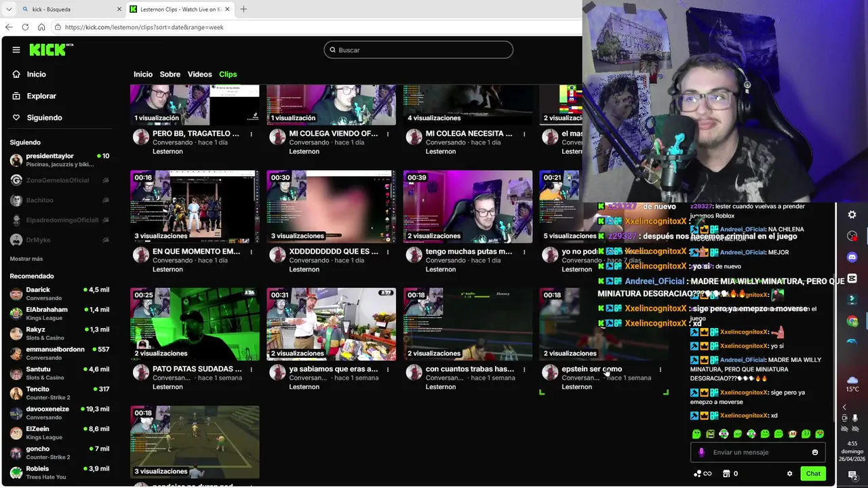
Task: Reload the current page
Action: [x=25, y=27]
